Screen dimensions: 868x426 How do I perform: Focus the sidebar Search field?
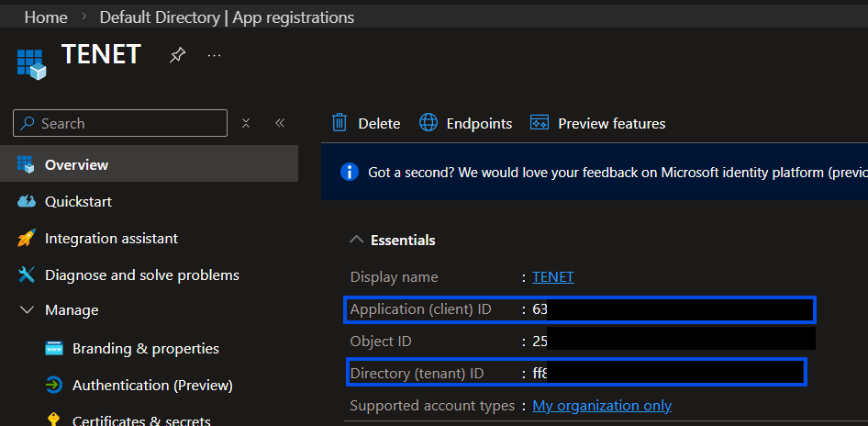coord(120,123)
